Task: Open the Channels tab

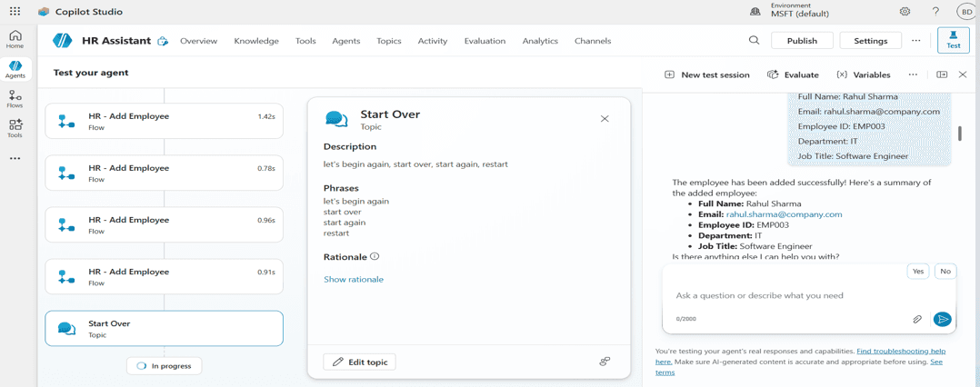Action: [593, 41]
